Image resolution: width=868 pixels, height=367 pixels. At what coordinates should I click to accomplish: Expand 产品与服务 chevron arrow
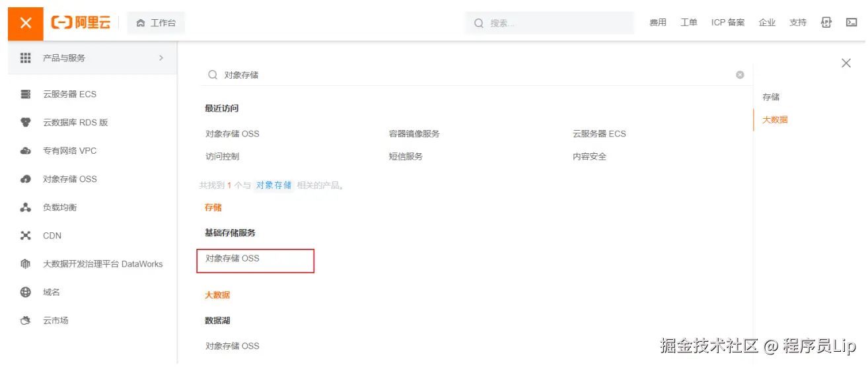161,58
